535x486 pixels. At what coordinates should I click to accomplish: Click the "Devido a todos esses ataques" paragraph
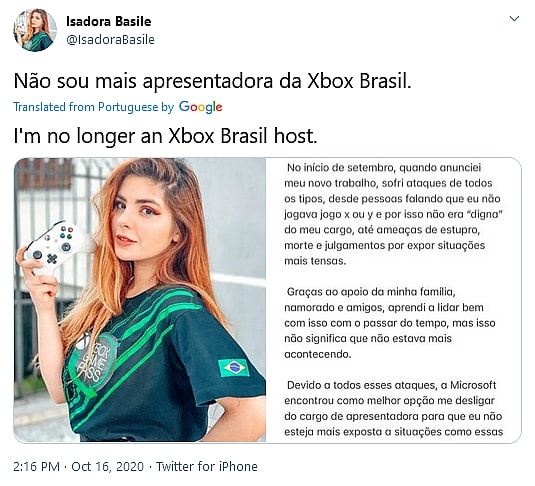393,408
